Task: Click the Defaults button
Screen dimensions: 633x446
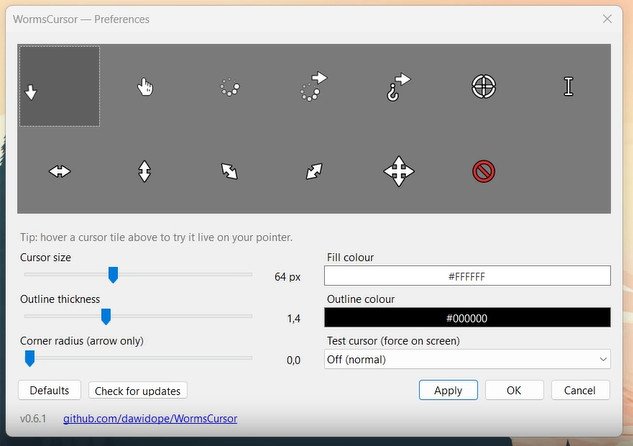Action: pos(49,390)
